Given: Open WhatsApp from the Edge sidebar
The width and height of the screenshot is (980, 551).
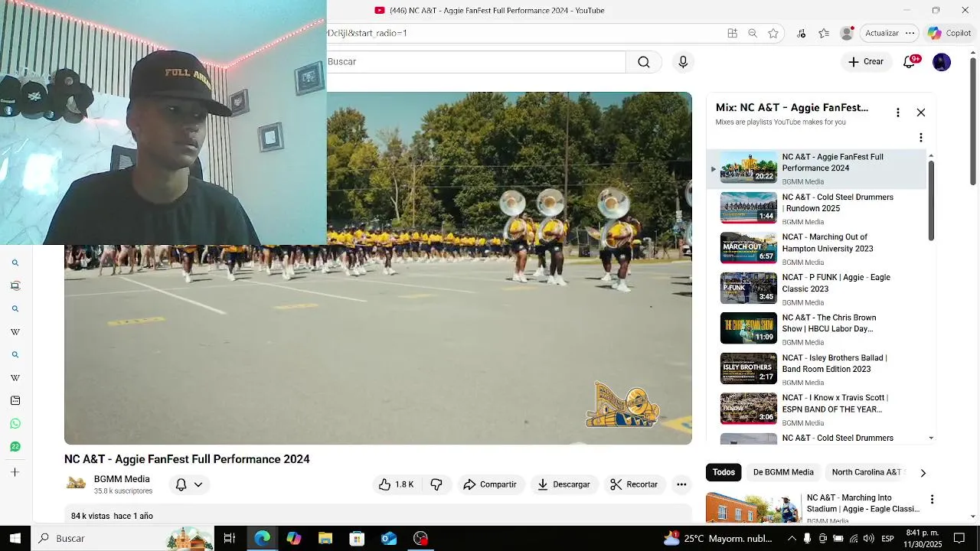Looking at the screenshot, I should (x=15, y=423).
